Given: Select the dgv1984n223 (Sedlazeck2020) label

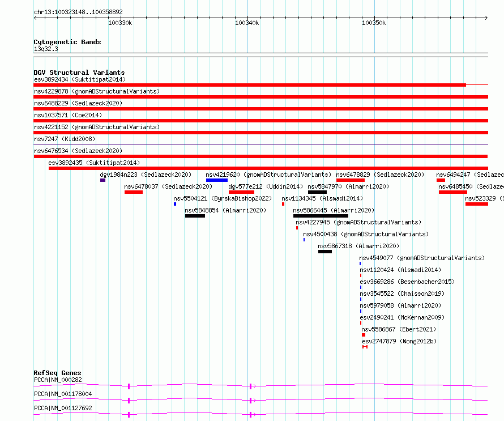Looking at the screenshot, I should (x=146, y=175).
